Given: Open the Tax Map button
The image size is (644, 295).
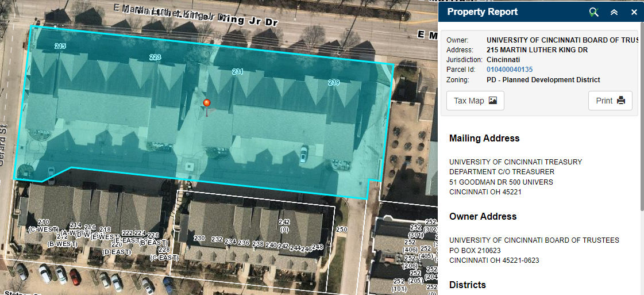Looking at the screenshot, I should (475, 101).
